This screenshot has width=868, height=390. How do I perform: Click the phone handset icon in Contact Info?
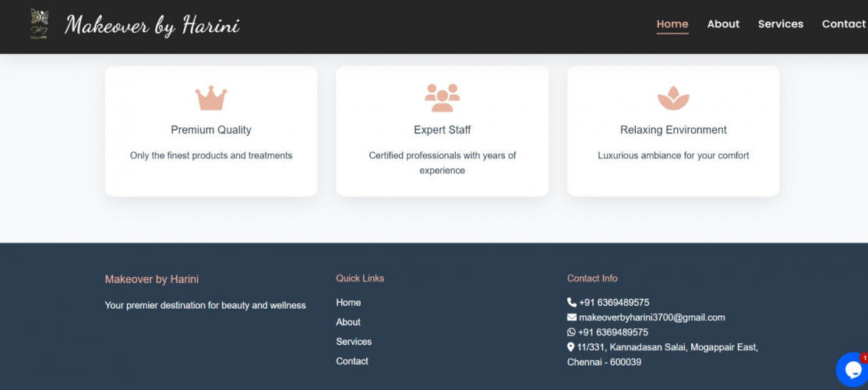572,303
